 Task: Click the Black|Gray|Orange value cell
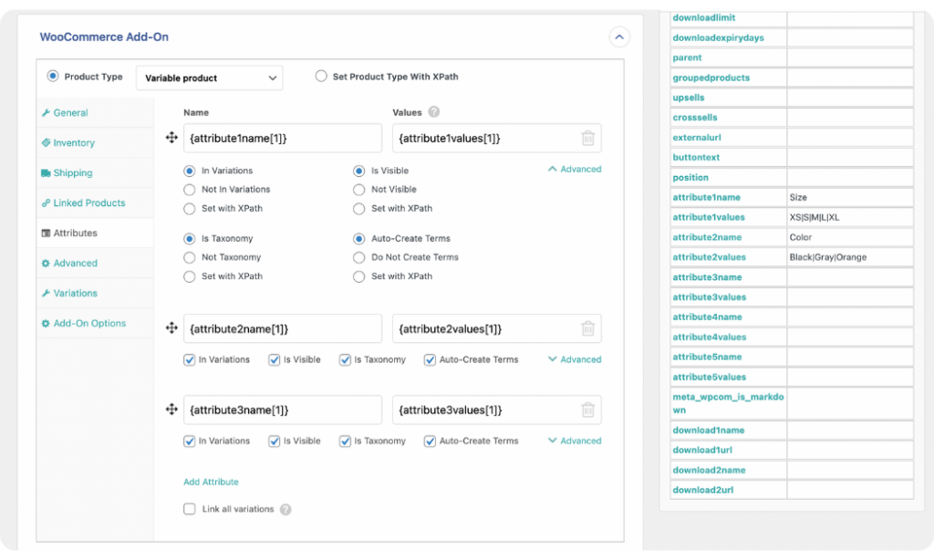click(x=850, y=257)
